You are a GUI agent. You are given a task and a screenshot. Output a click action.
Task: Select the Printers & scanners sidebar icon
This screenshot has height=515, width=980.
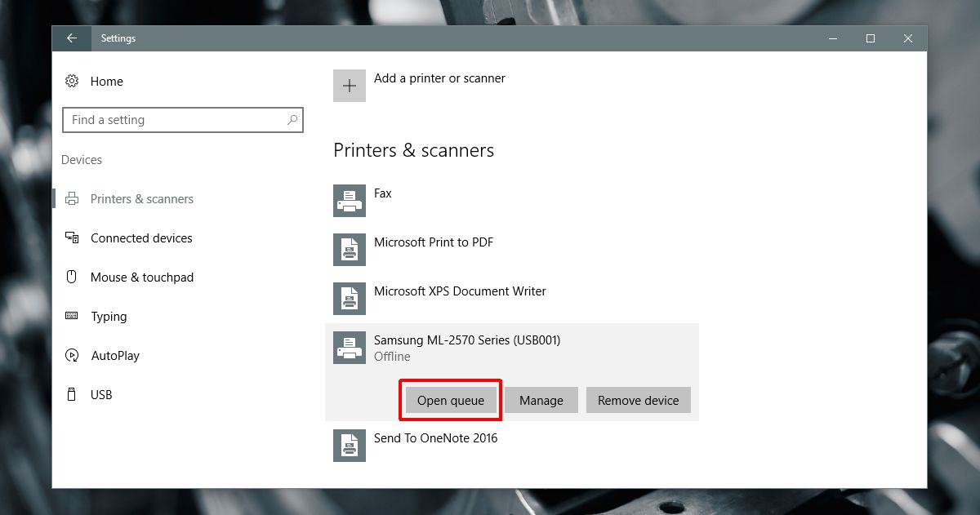pyautogui.click(x=73, y=198)
